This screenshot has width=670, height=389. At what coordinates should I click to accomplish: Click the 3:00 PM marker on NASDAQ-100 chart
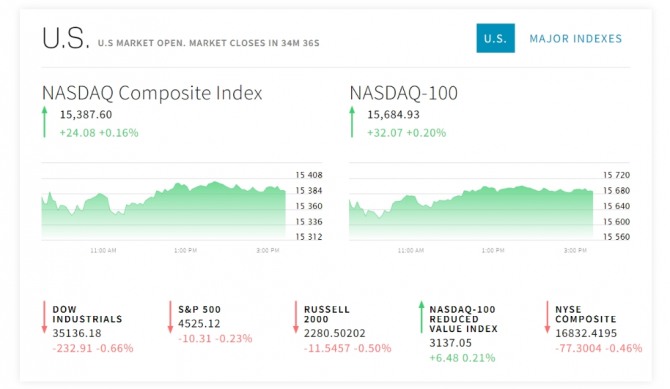coord(575,250)
